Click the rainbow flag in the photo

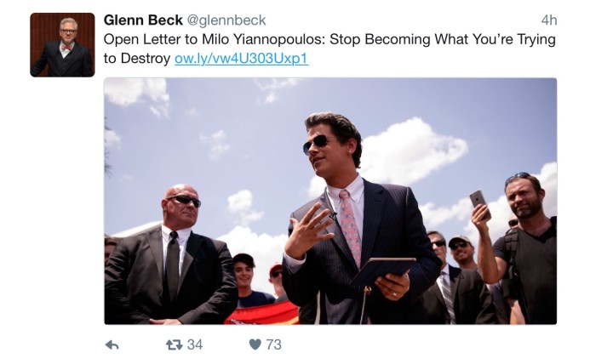click(261, 313)
